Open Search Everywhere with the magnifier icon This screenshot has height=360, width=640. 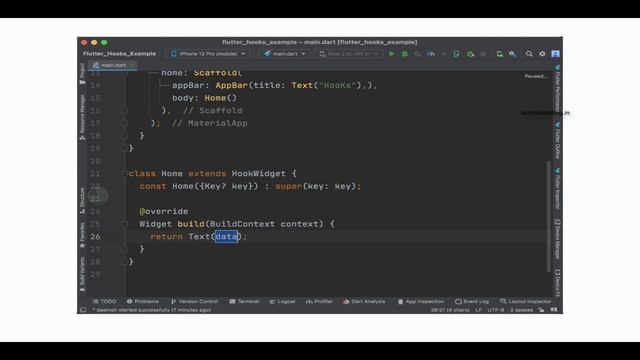[x=529, y=54]
